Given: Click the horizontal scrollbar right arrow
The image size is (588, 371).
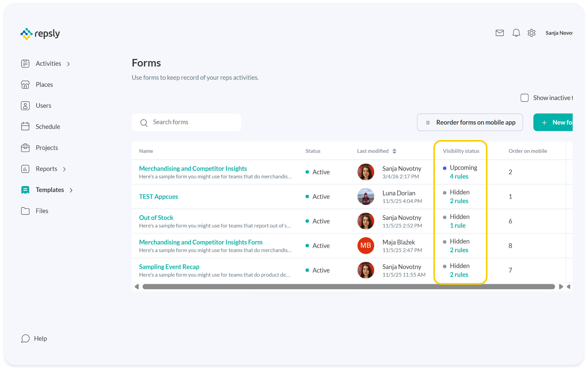Looking at the screenshot, I should (561, 287).
